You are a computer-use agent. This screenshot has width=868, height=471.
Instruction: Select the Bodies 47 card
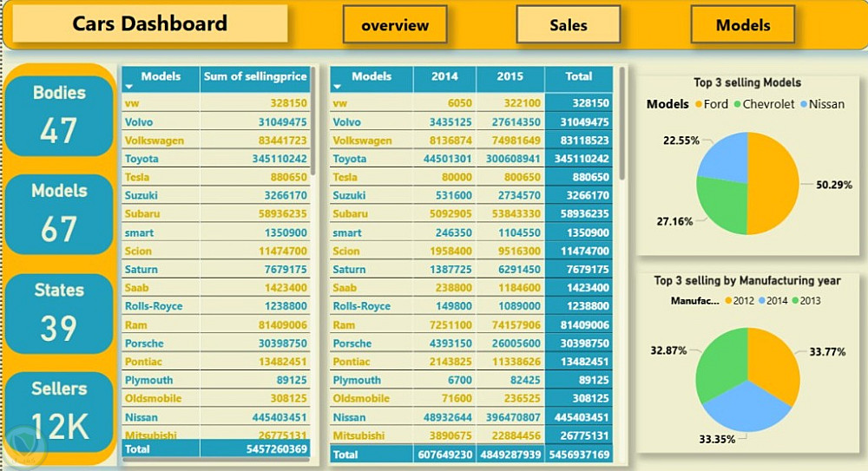(x=59, y=115)
